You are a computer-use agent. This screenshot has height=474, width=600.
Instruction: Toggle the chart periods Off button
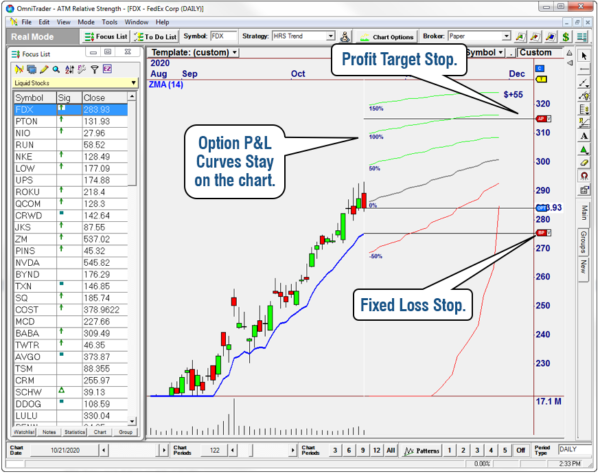(521, 451)
